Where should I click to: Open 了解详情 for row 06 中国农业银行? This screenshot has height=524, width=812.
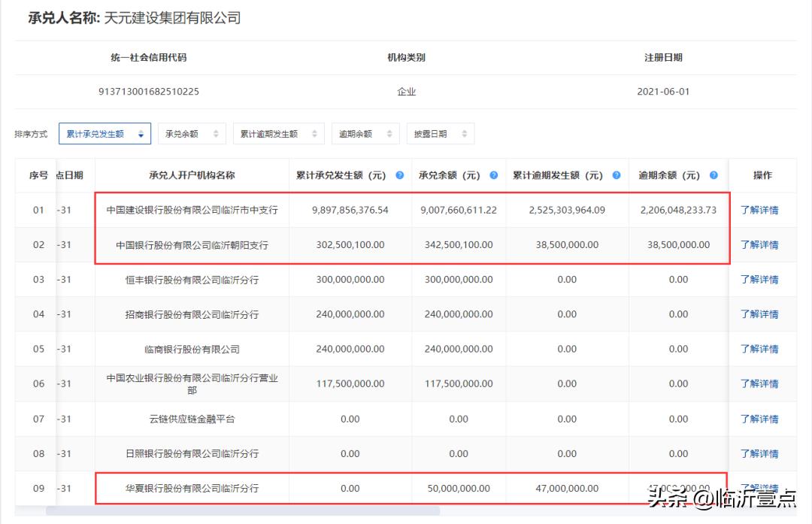(x=759, y=383)
